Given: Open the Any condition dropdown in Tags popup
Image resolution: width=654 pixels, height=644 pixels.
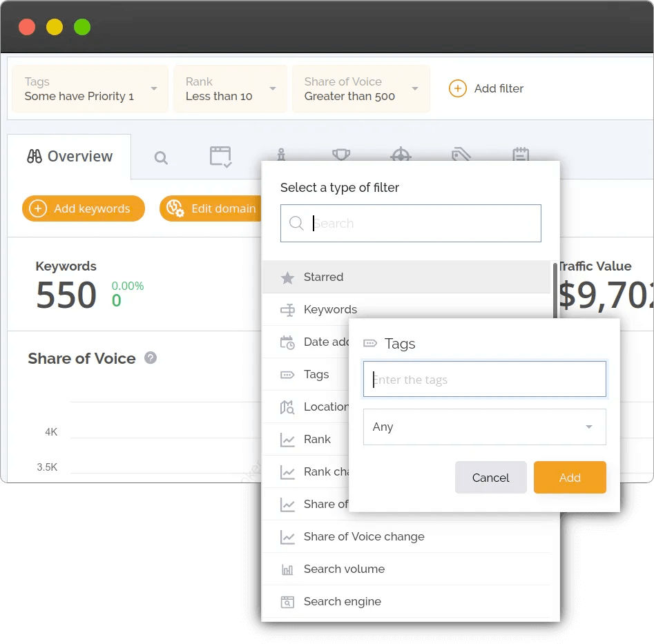Looking at the screenshot, I should click(484, 427).
